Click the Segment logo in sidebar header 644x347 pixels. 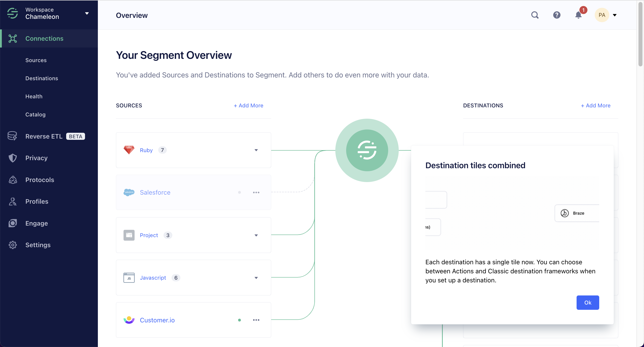point(13,13)
